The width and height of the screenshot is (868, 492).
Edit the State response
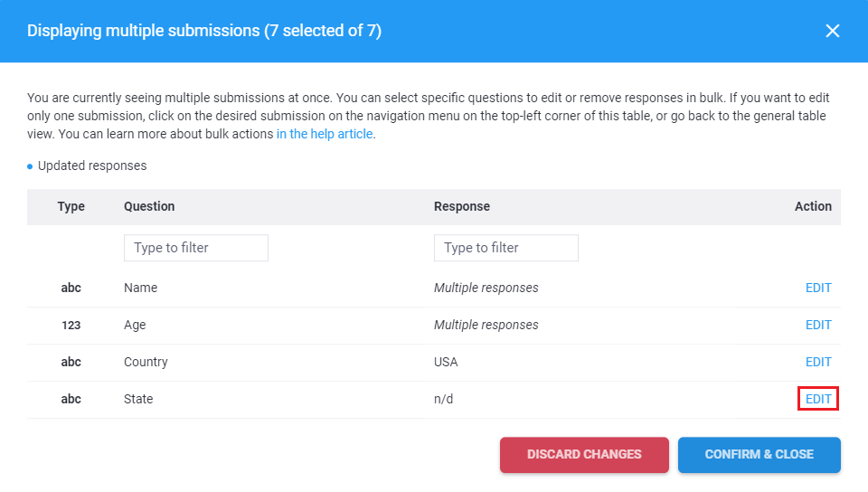[x=818, y=399]
